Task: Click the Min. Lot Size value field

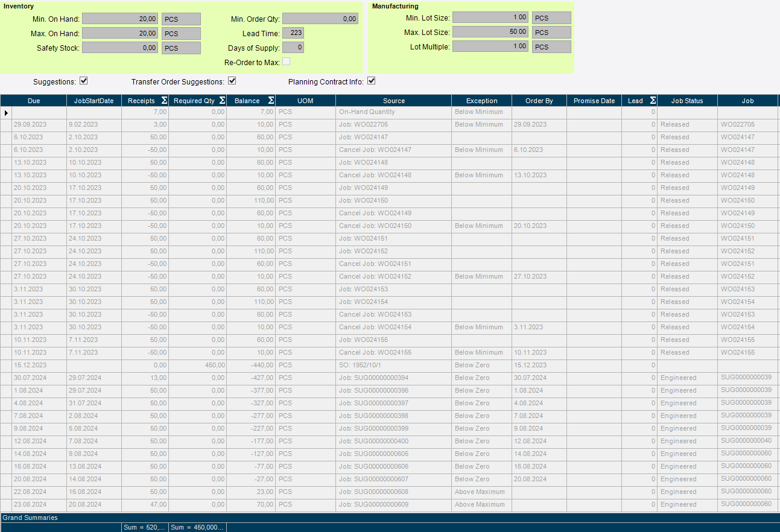Action: coord(490,17)
